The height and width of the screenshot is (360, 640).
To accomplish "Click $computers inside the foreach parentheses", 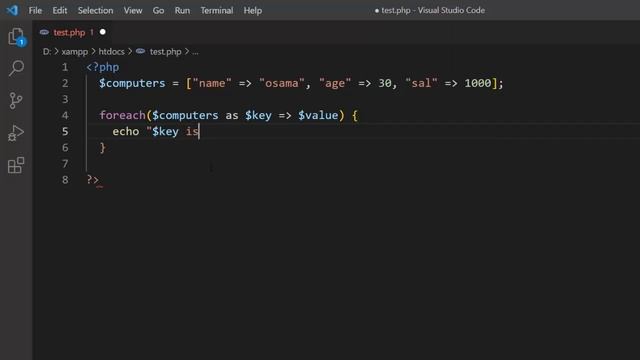I will coord(185,116).
